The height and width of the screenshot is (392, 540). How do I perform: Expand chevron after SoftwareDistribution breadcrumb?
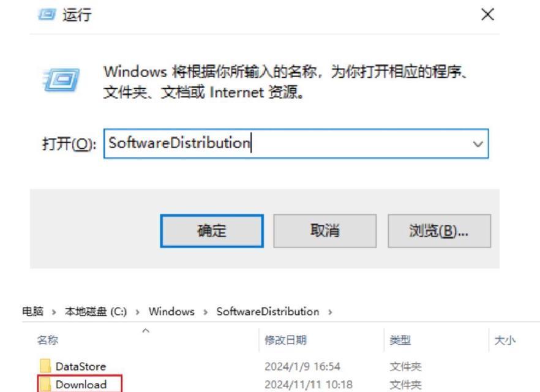click(x=330, y=312)
